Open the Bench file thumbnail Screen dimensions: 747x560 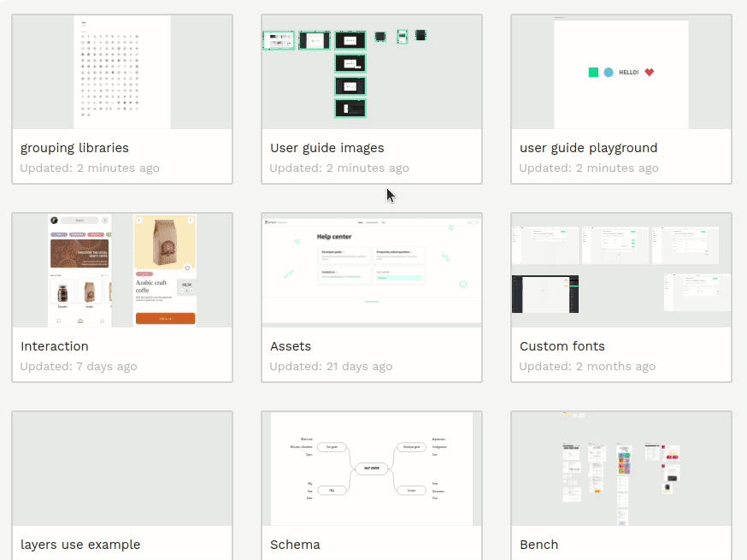point(621,469)
